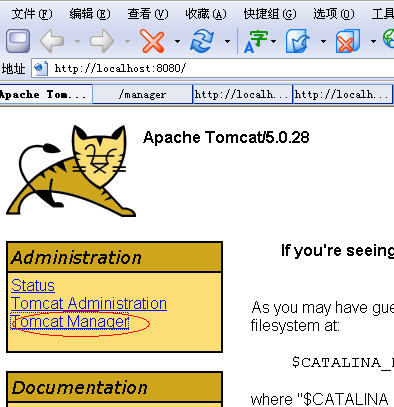Click the 地址 address label
Image resolution: width=394 pixels, height=407 pixels.
[13, 69]
